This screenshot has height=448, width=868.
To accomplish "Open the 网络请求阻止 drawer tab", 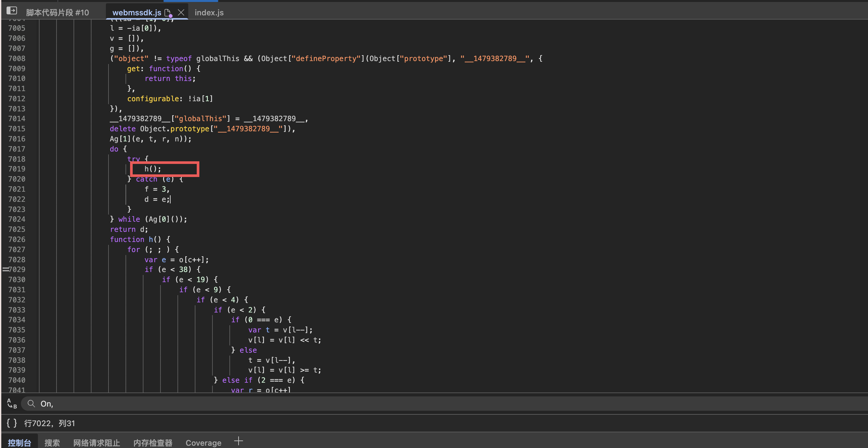I will 97,443.
